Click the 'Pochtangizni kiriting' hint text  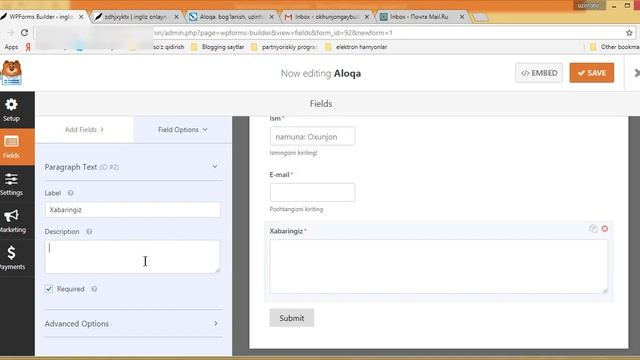pos(296,209)
